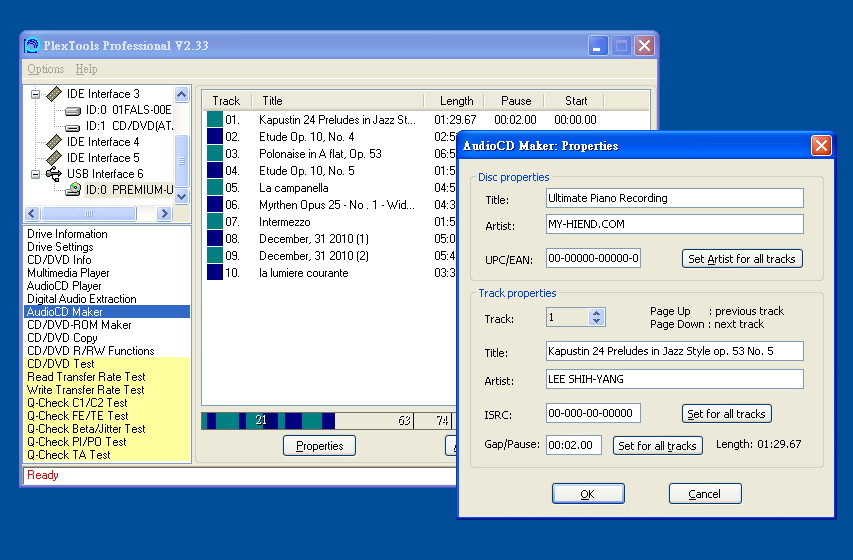The height and width of the screenshot is (560, 853).
Task: Click the UPC/EAN input field
Action: [593, 259]
